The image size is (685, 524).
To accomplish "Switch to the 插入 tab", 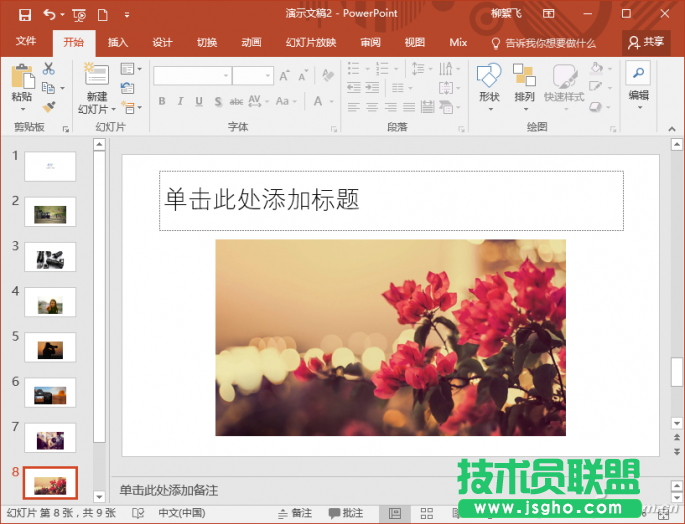I will [118, 43].
